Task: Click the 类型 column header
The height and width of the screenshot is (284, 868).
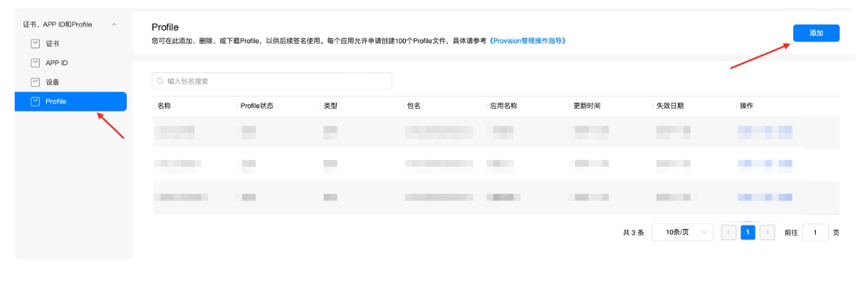Action: (330, 106)
